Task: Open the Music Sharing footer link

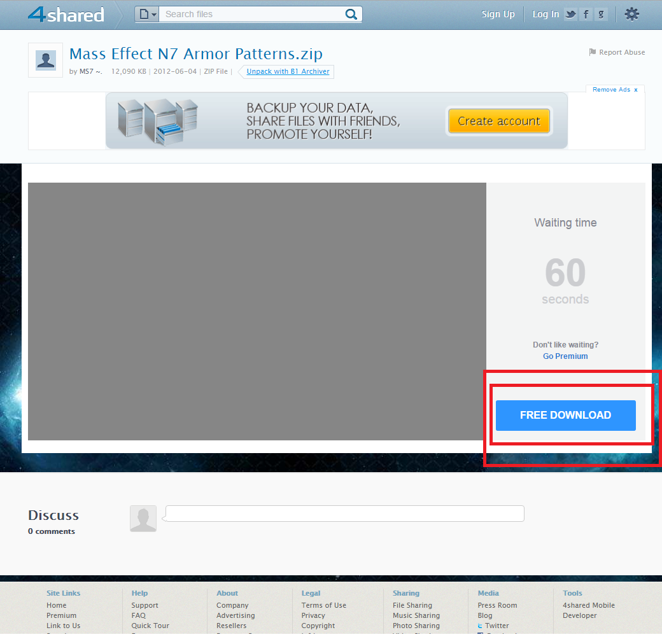Action: [x=416, y=615]
